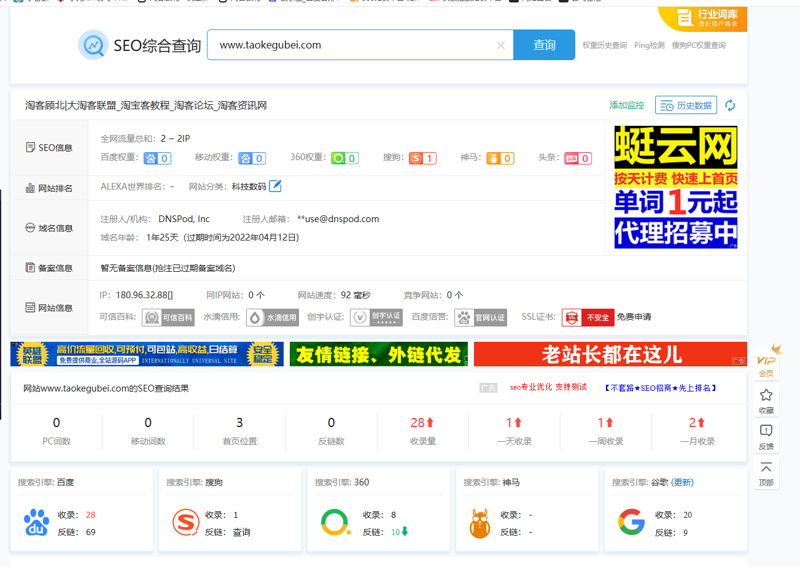Screen dimensions: 800x567
Task: Click the Sogou weight badge
Action: coord(423,158)
